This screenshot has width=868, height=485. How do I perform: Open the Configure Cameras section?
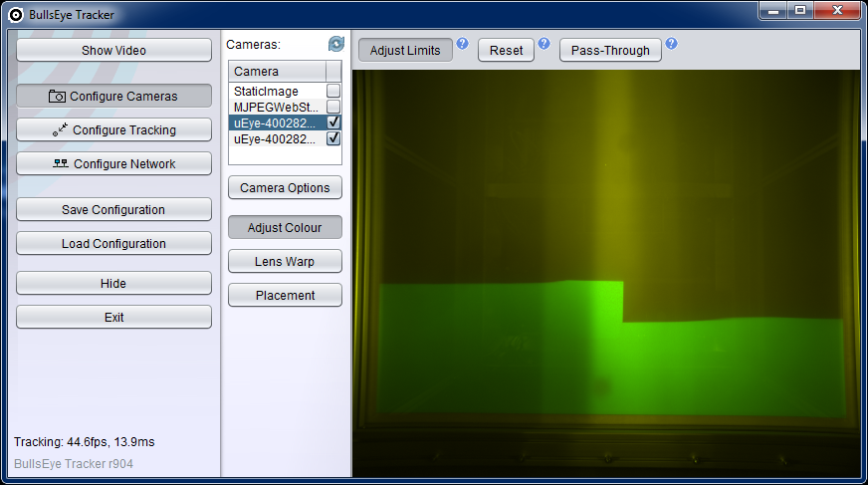113,97
